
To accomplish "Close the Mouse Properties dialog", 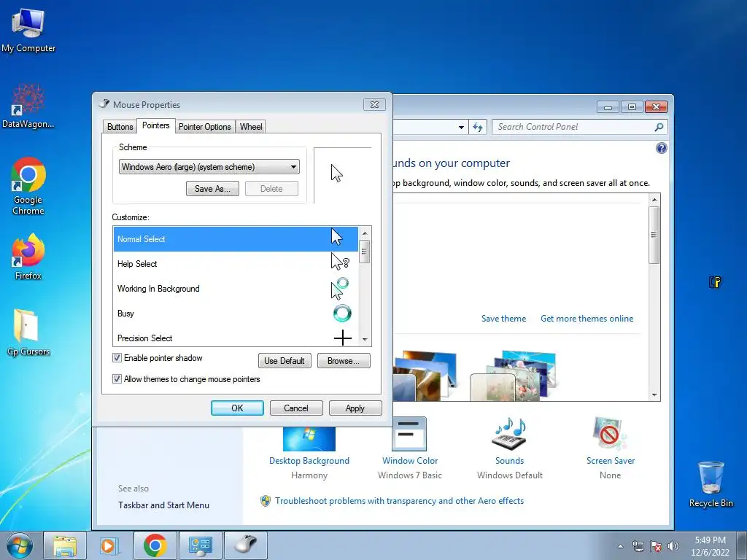I will (374, 105).
